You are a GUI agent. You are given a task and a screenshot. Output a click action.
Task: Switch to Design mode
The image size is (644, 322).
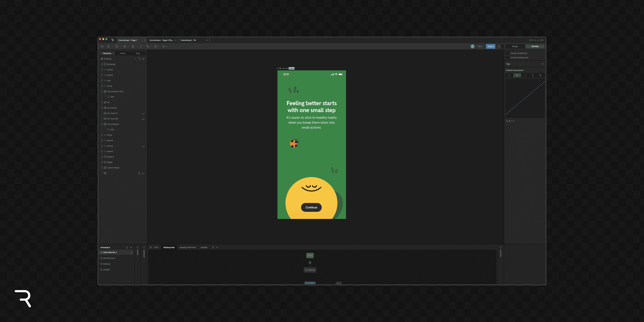tap(515, 46)
